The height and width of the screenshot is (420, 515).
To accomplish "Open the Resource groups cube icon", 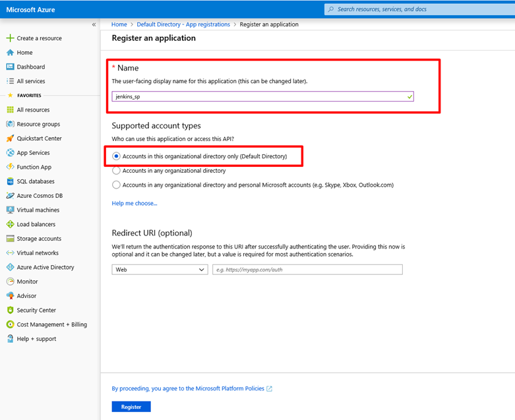I will click(x=10, y=124).
